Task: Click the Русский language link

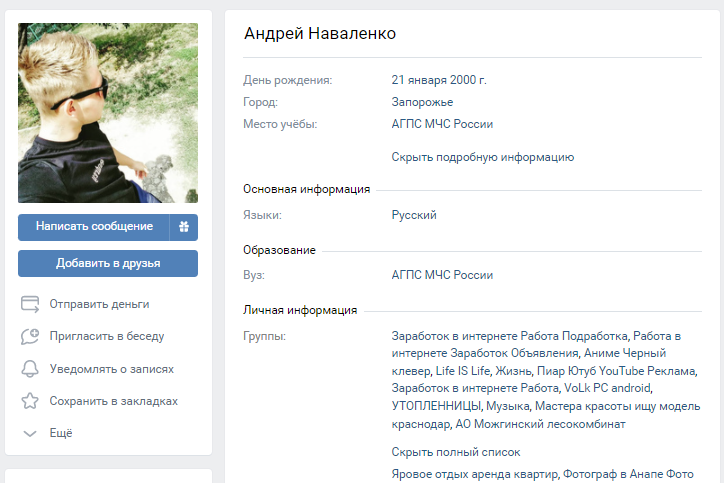Action: [414, 215]
